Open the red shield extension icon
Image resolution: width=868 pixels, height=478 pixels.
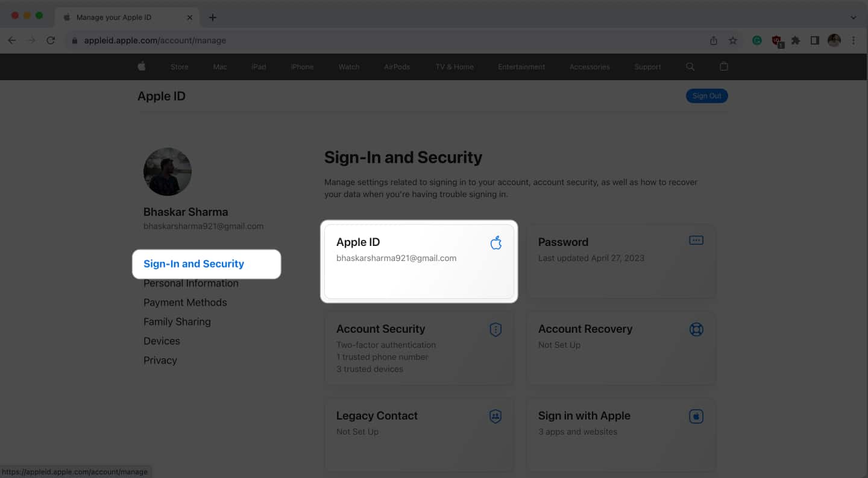[777, 41]
